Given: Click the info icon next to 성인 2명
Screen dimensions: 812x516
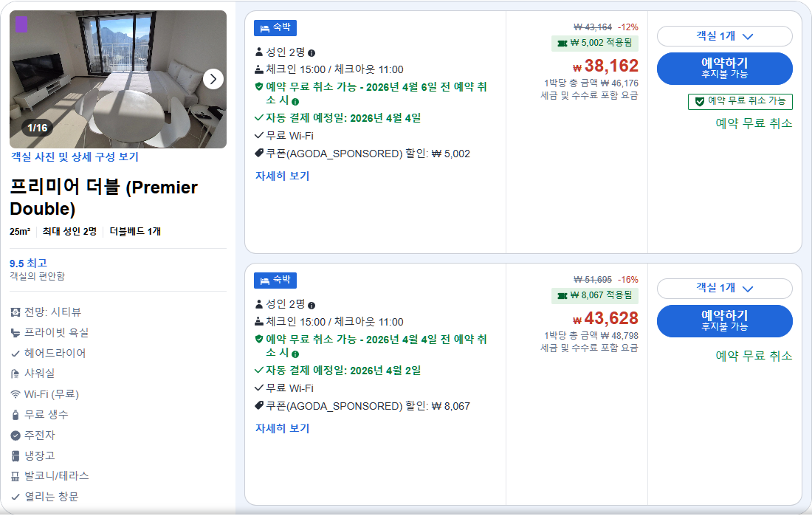Looking at the screenshot, I should [312, 54].
